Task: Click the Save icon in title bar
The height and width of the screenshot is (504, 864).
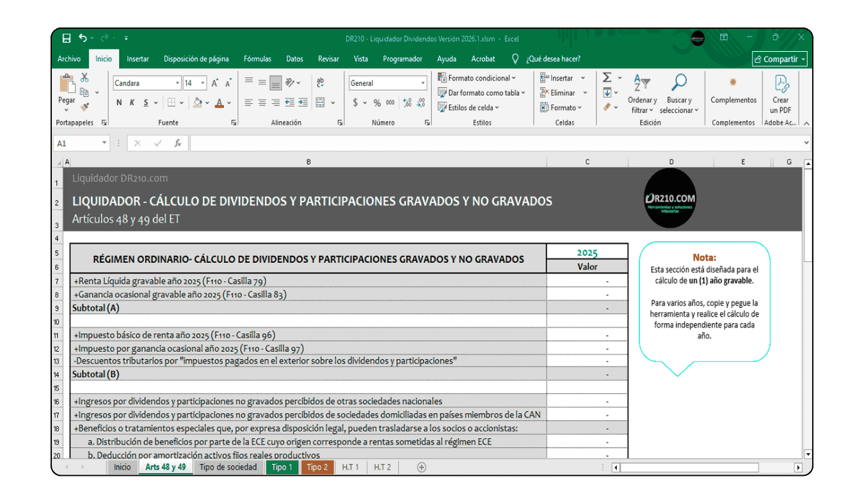Action: pyautogui.click(x=67, y=39)
